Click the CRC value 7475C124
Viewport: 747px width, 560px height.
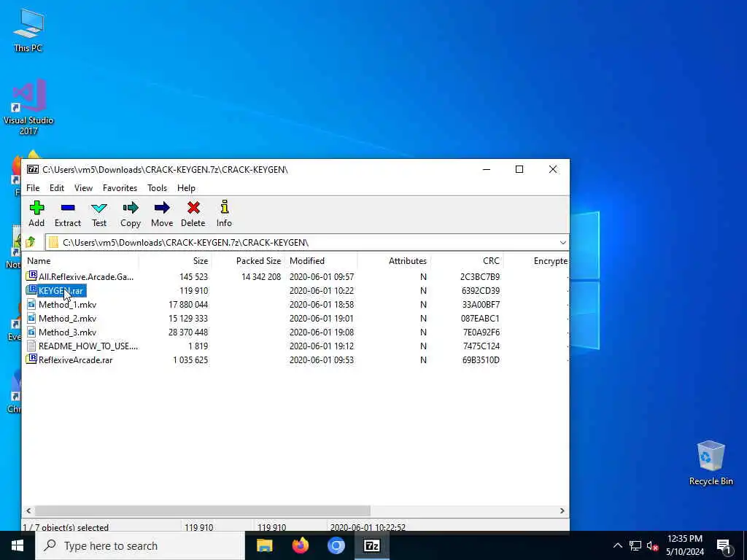click(481, 346)
